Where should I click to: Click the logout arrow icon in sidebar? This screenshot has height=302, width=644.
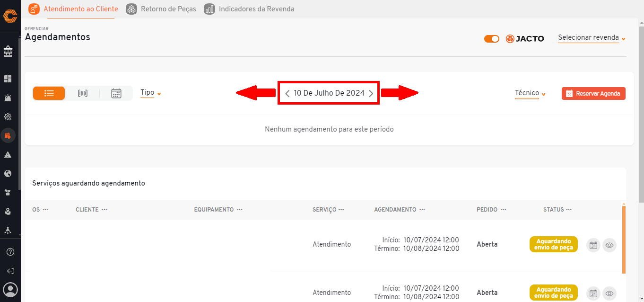click(x=10, y=271)
